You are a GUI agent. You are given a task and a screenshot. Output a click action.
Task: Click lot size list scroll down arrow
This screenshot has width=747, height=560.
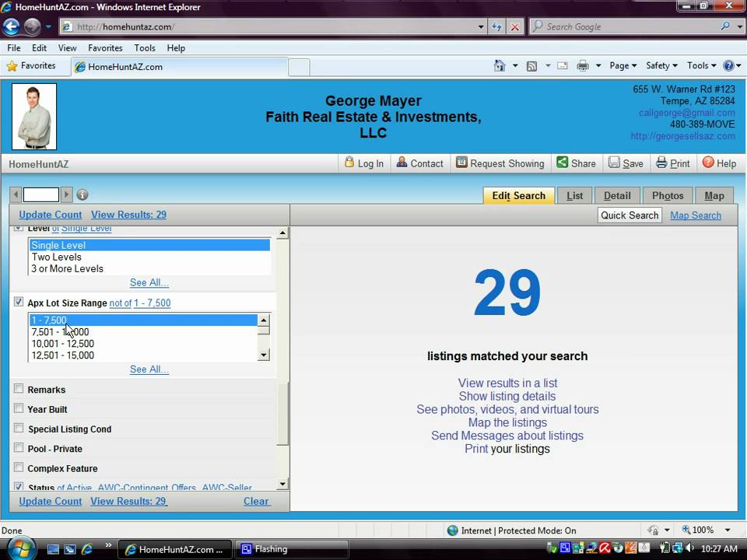264,355
